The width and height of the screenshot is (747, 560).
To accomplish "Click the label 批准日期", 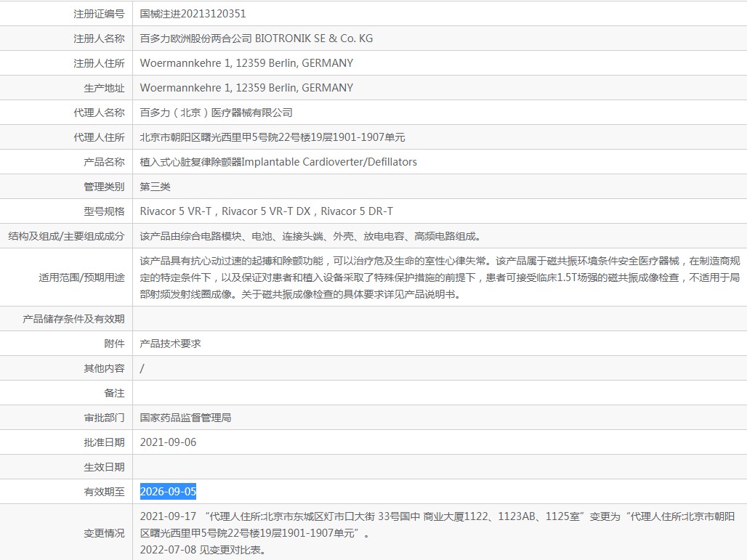I will point(105,442).
